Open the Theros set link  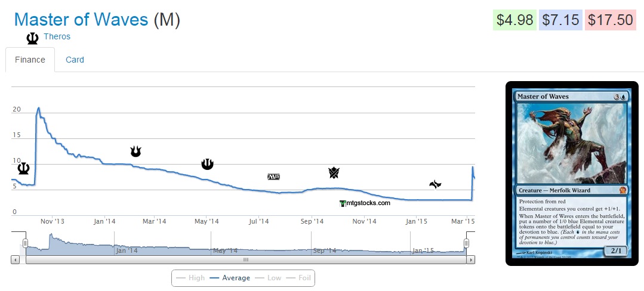(57, 36)
